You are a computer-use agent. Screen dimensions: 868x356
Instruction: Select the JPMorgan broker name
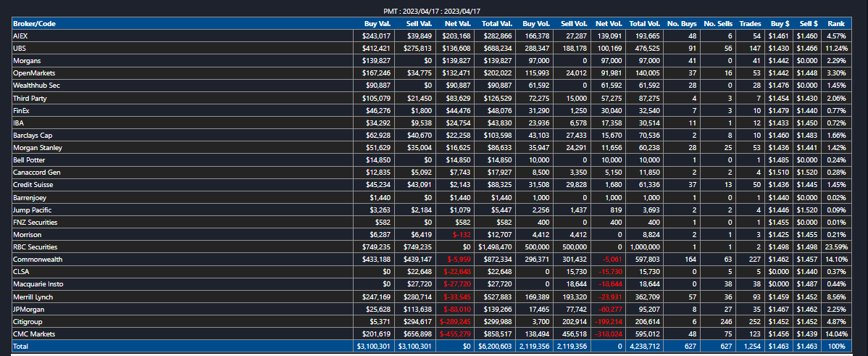click(28, 309)
